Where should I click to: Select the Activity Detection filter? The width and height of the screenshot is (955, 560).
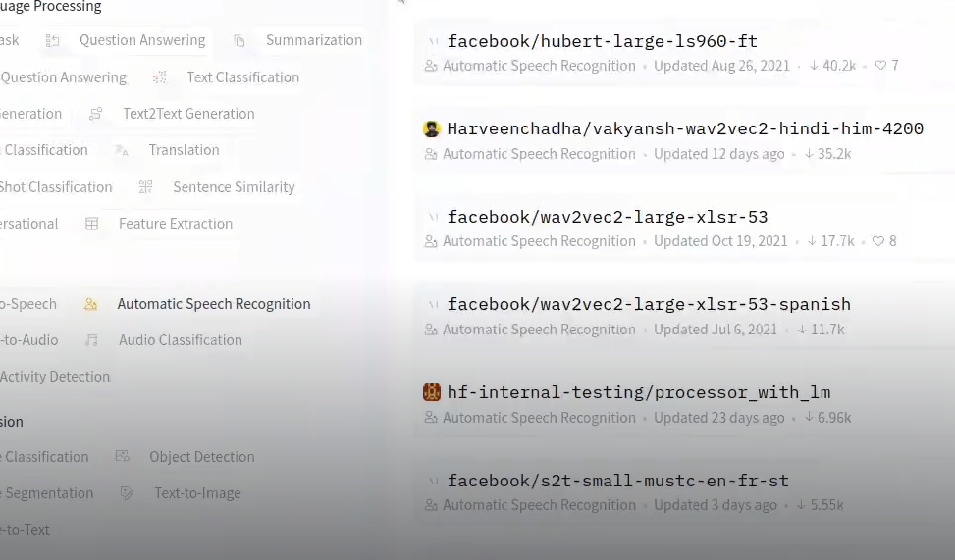(x=55, y=377)
